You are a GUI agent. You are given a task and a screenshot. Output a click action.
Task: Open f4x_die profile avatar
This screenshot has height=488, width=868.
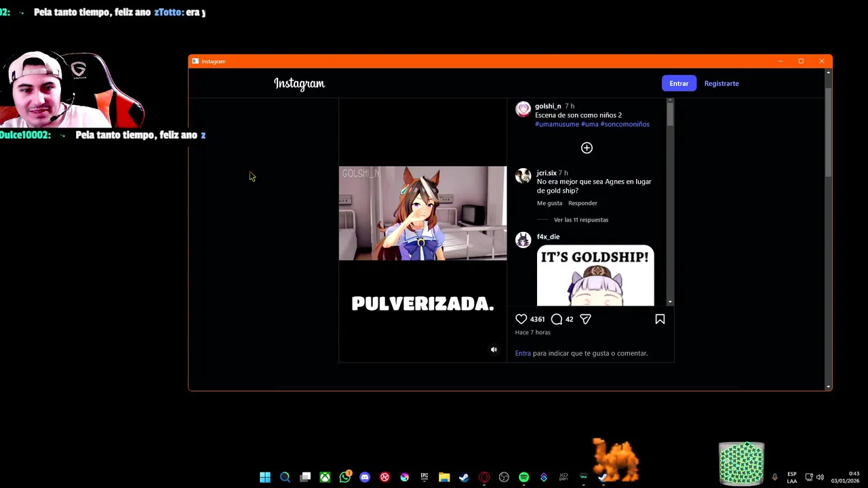click(x=523, y=239)
